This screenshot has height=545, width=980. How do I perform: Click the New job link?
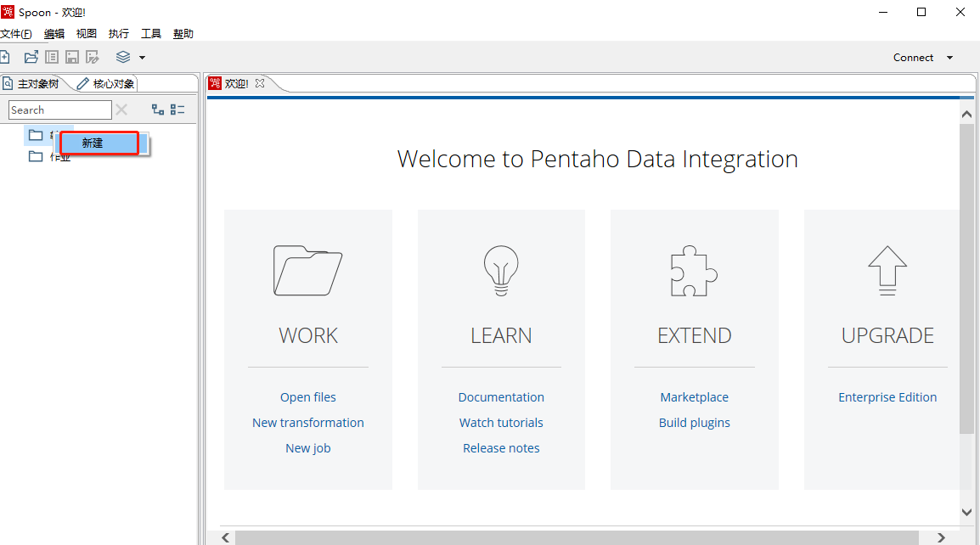(308, 449)
